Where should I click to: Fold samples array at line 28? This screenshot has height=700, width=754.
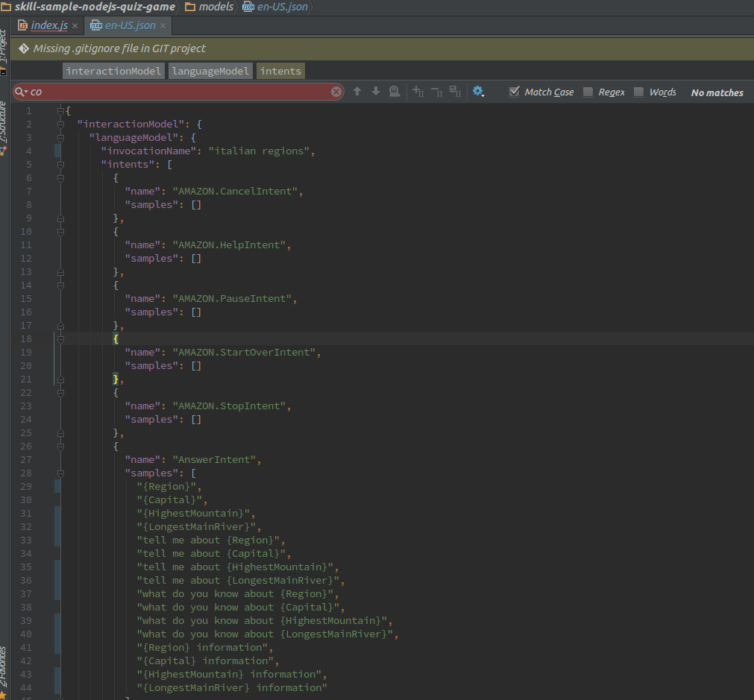60,473
